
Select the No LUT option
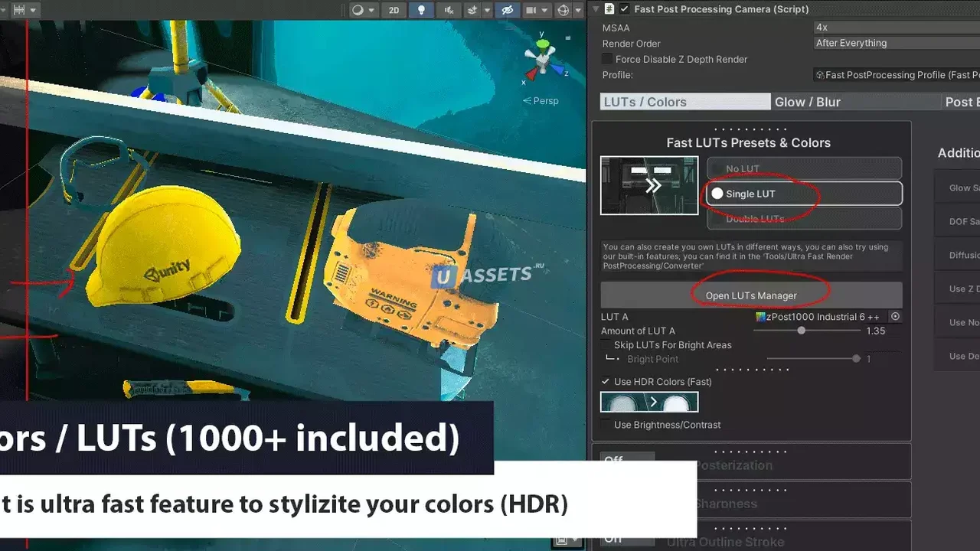804,168
